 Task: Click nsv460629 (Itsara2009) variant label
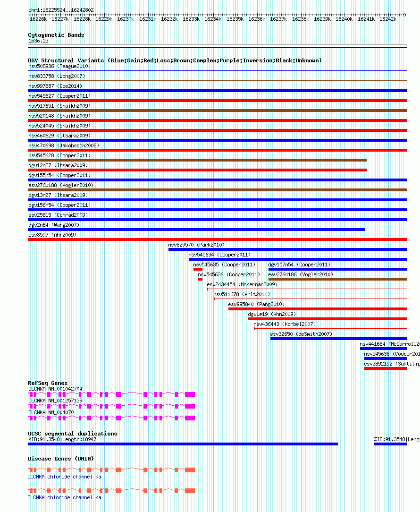59,136
